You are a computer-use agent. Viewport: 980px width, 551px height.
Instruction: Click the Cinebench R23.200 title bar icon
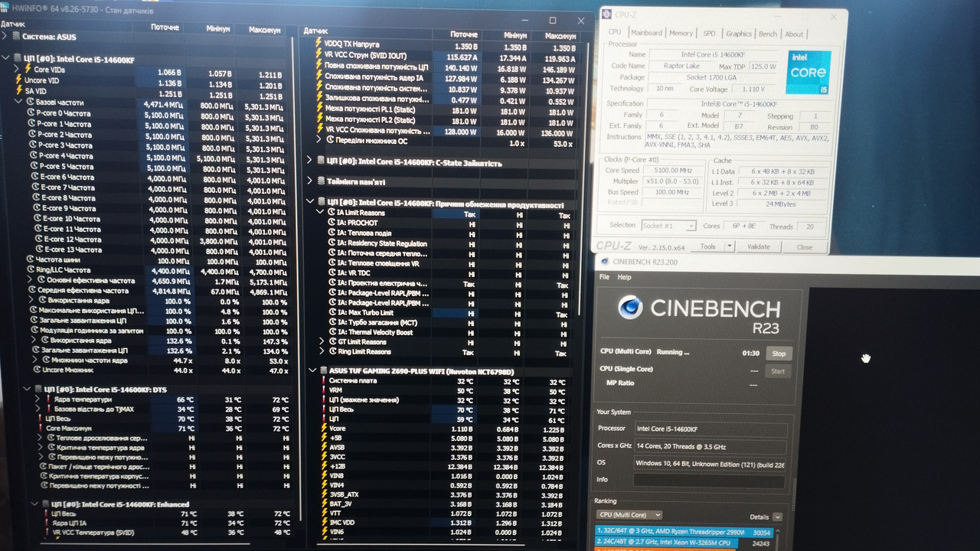[604, 262]
